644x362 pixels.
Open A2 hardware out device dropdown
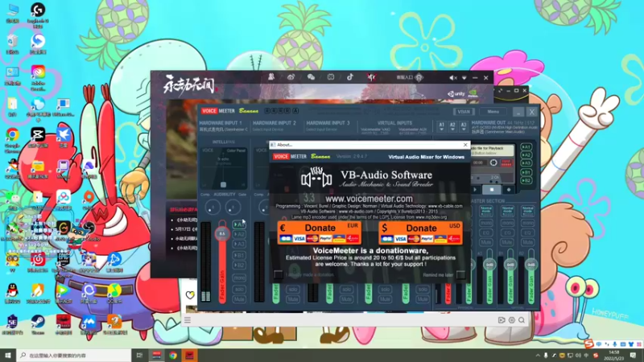[452, 126]
